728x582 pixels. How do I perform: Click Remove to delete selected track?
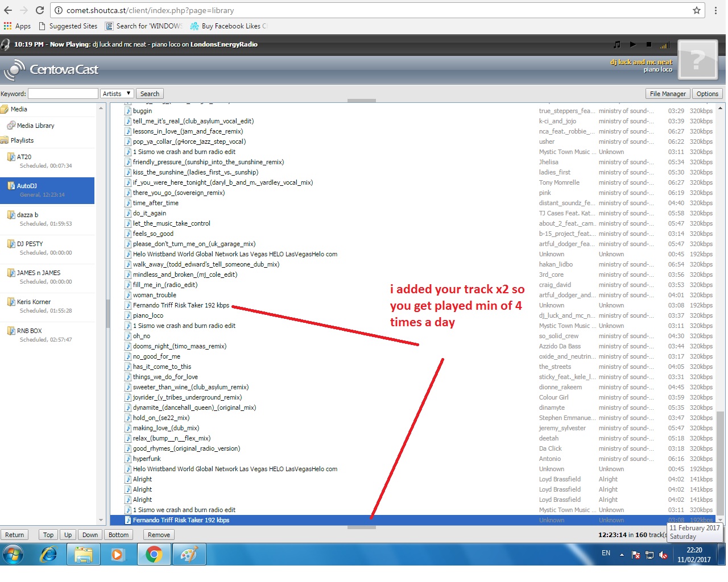tap(159, 535)
